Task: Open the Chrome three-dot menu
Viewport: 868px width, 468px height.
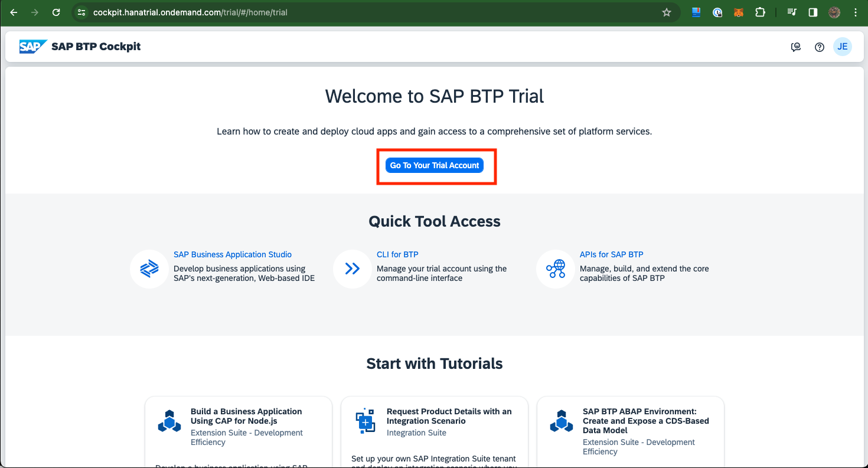Action: click(x=856, y=12)
